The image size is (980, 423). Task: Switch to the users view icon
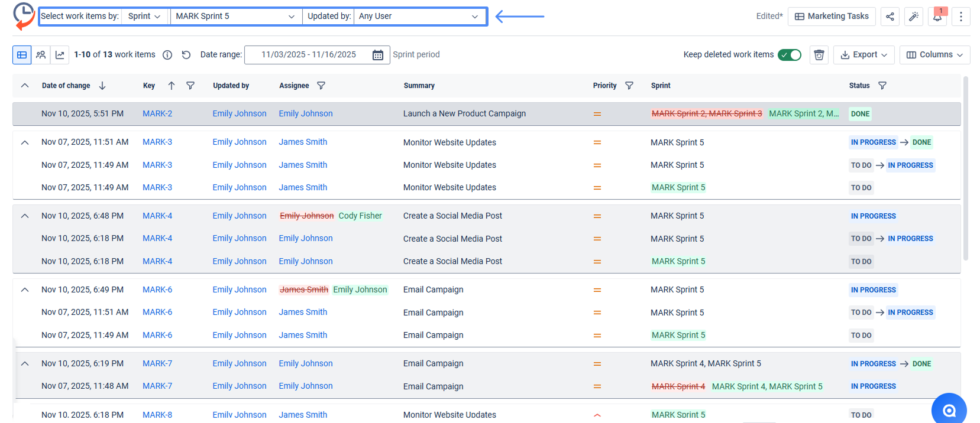pyautogui.click(x=41, y=55)
